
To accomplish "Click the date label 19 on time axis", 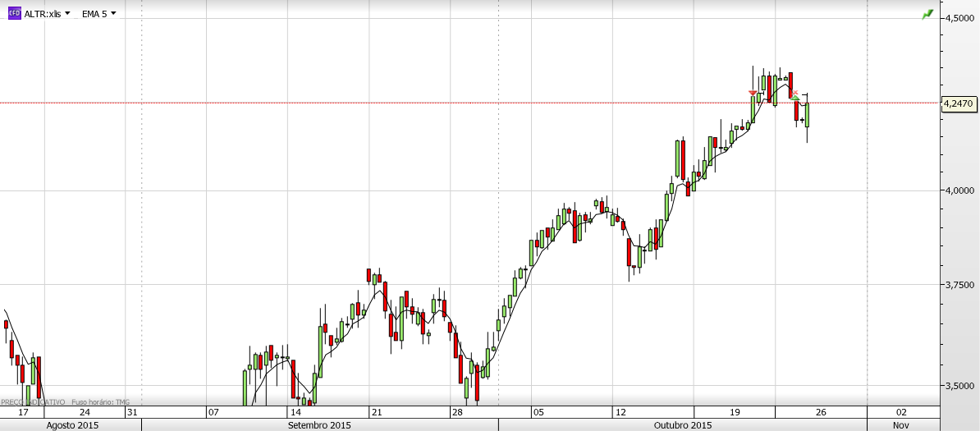I will tap(735, 412).
